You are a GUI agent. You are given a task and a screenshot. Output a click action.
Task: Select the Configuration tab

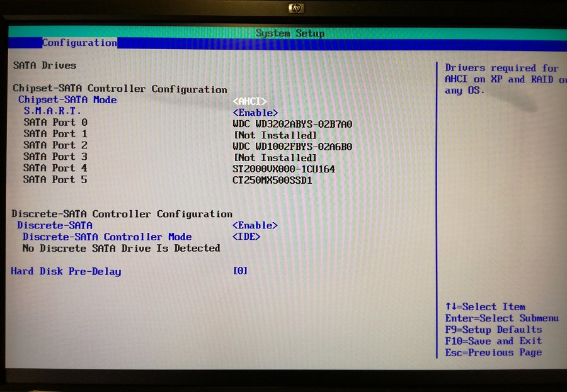pos(79,43)
